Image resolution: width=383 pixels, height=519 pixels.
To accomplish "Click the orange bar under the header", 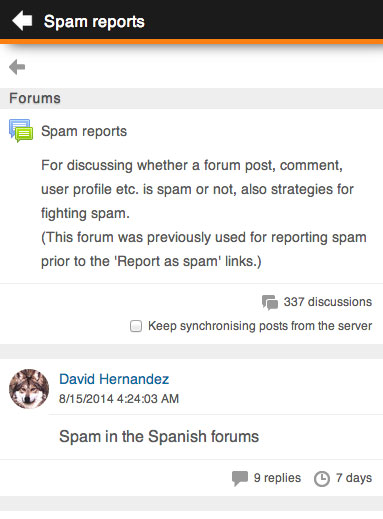I will 191,41.
